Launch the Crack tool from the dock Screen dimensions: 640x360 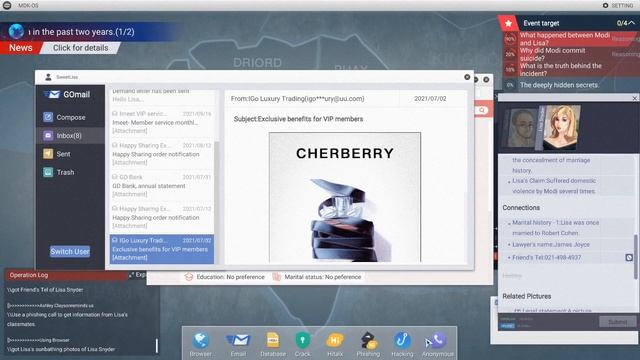coord(302,340)
